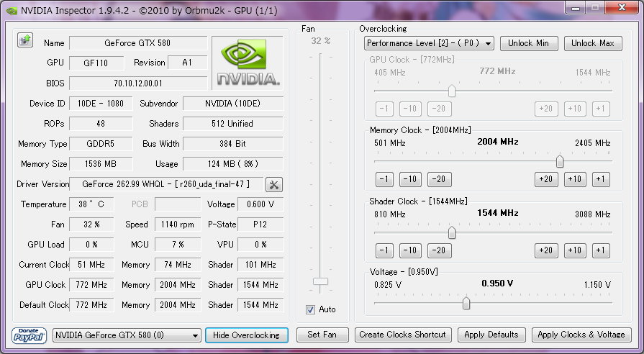
Task: Click Subvendor field NVIDIA (10DE)
Action: pyautogui.click(x=233, y=104)
